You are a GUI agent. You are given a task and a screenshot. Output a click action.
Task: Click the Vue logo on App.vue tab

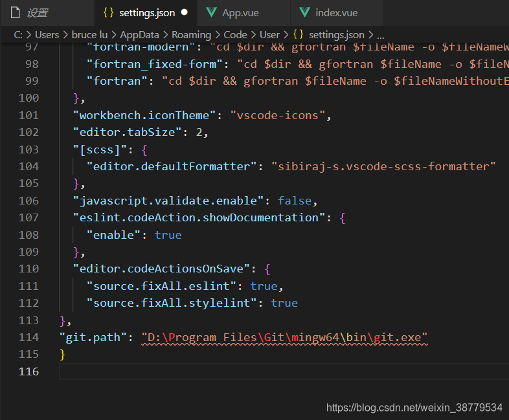[211, 12]
